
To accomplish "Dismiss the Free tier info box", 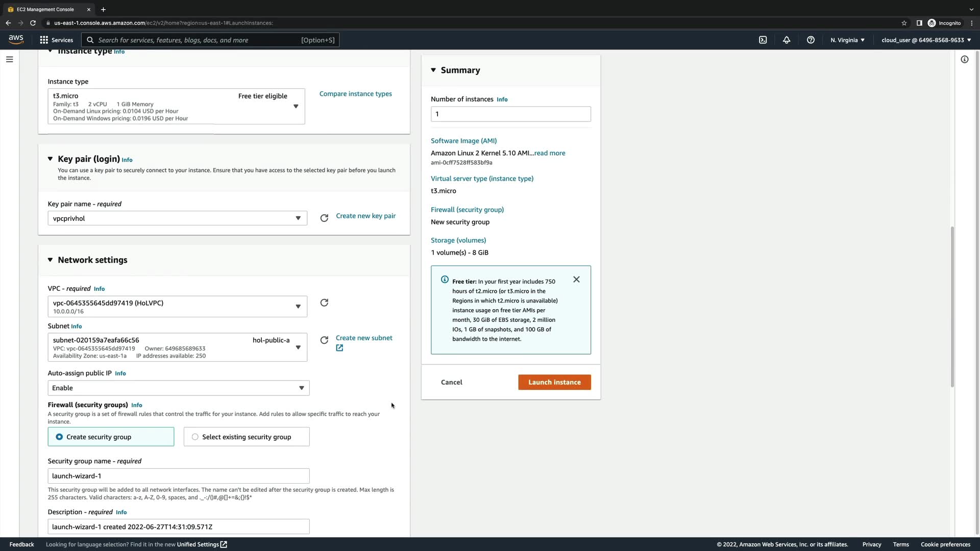I will pos(576,280).
